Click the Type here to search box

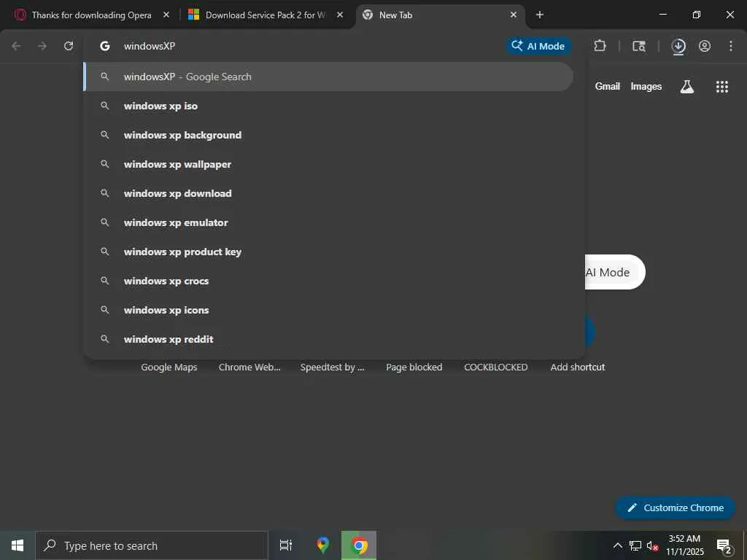click(x=152, y=545)
